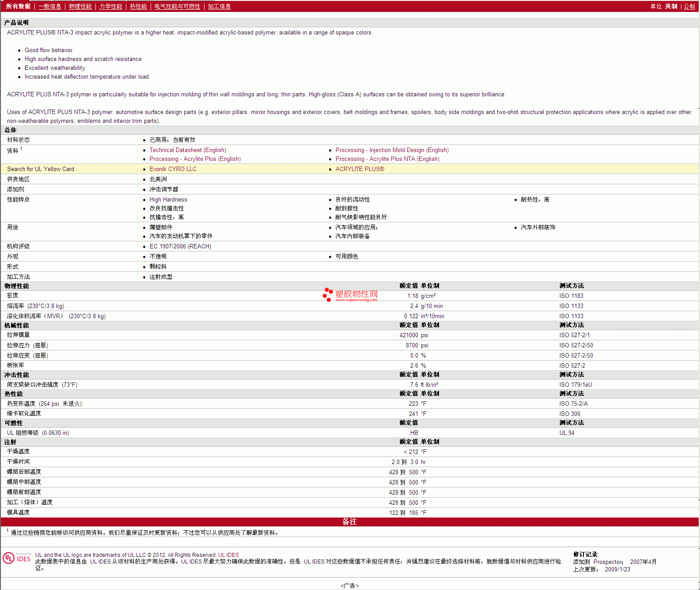The width and height of the screenshot is (700, 590).
Task: Select the 模具温度 row label
Action: [x=18, y=513]
